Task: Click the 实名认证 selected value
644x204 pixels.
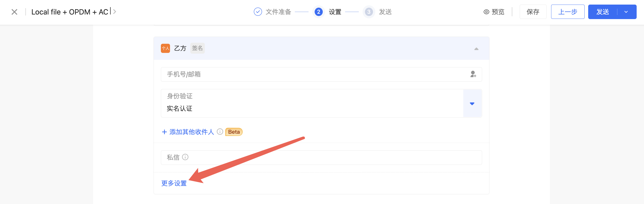Action: (x=179, y=109)
